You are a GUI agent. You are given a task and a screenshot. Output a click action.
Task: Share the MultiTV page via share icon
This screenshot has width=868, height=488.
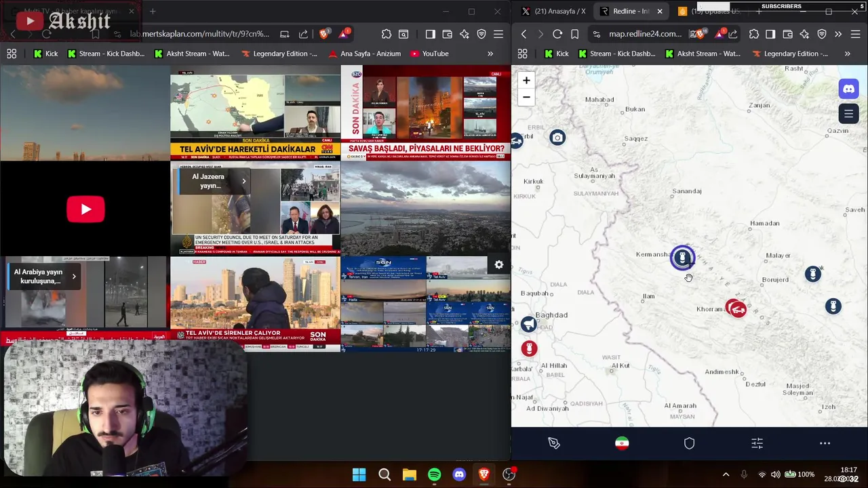pos(303,34)
